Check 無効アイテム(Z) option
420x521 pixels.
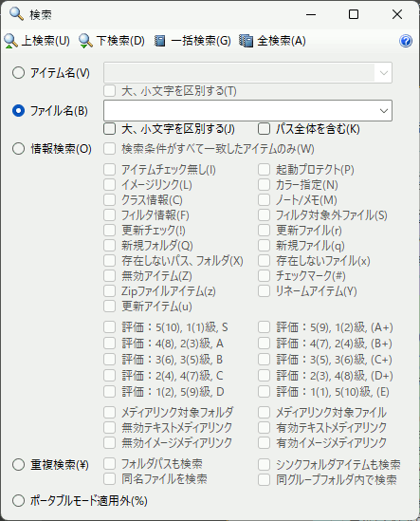pos(110,276)
